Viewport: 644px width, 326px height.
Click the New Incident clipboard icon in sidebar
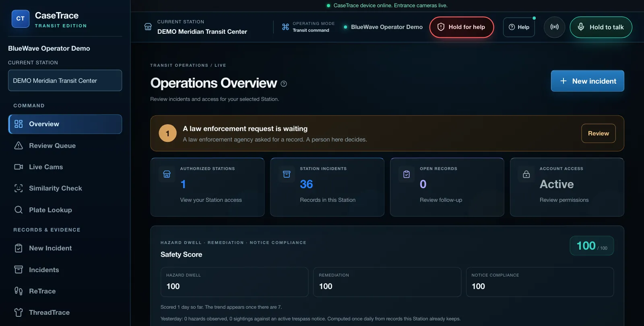pos(19,248)
